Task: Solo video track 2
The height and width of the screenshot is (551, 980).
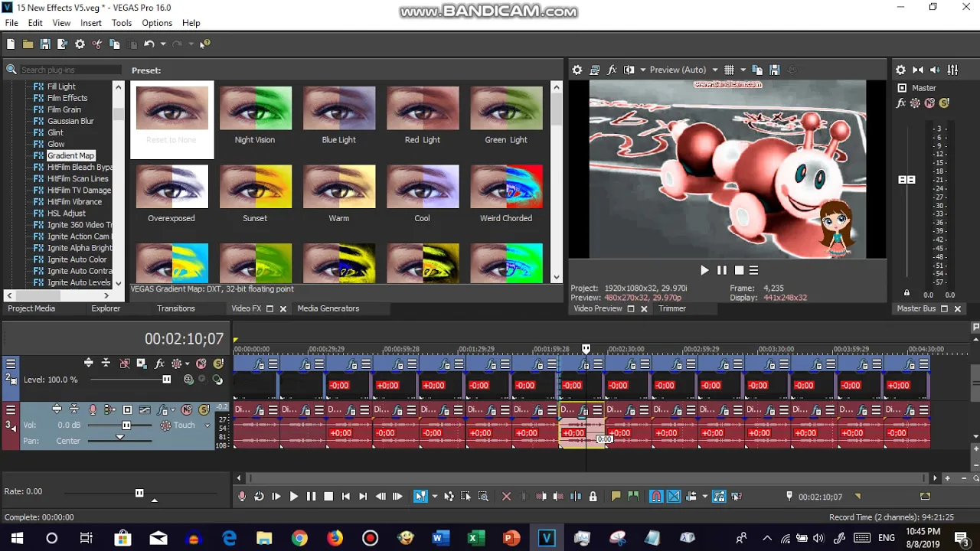Action: tap(218, 364)
